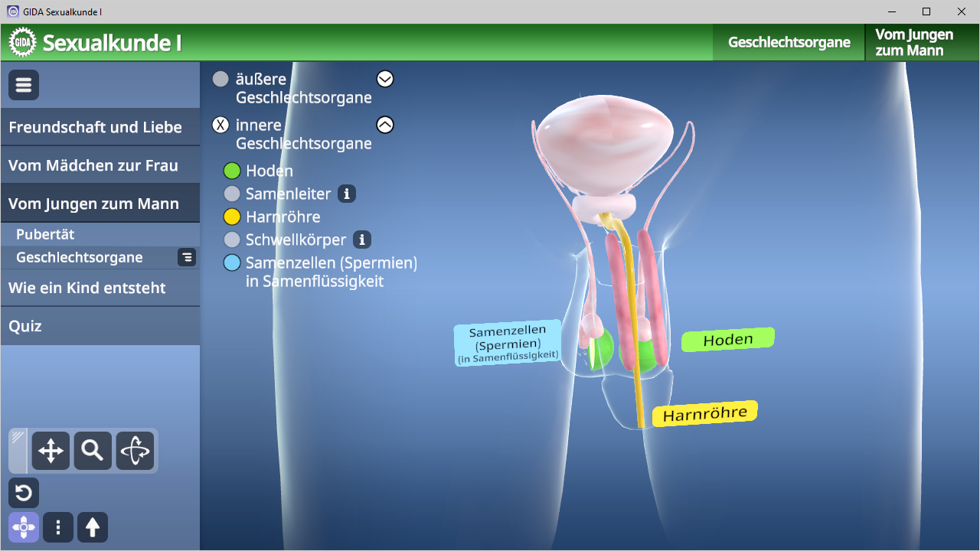Close the GIDA Sexualkunde window
This screenshot has width=980, height=551.
[x=962, y=11]
